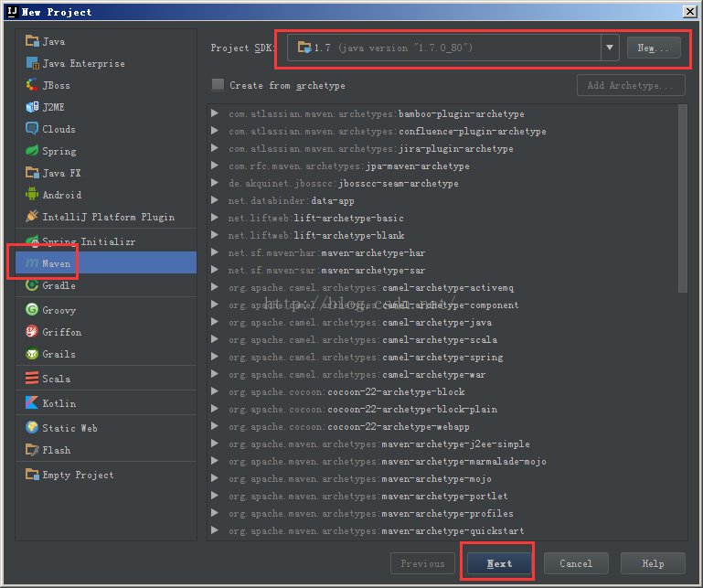Select Spring Initializr in the list
This screenshot has height=588, width=703.
(x=106, y=241)
